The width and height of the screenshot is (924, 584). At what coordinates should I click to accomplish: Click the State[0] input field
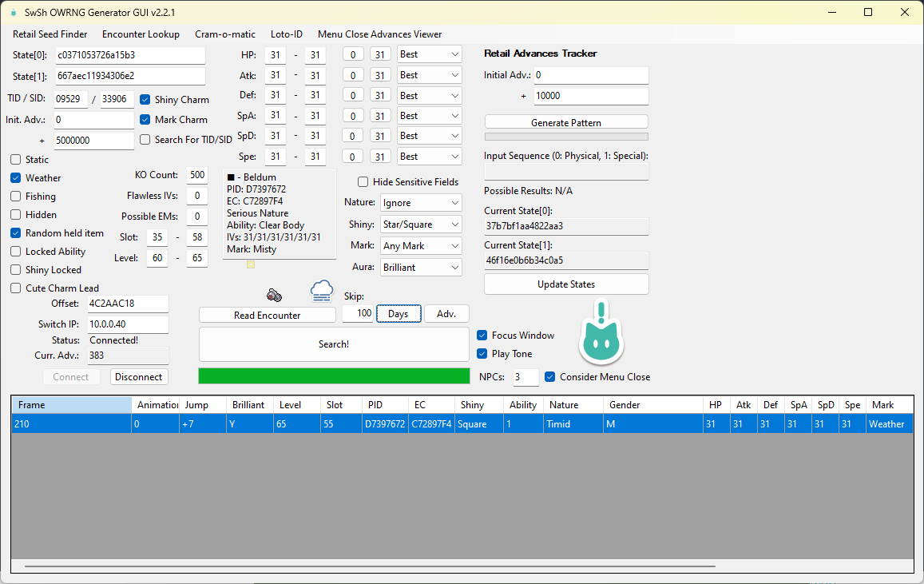130,55
